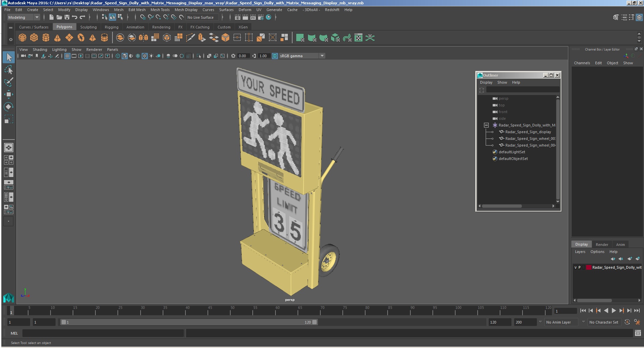Open the sRGB gamma view transform dropdown
This screenshot has width=644, height=348.
[302, 56]
